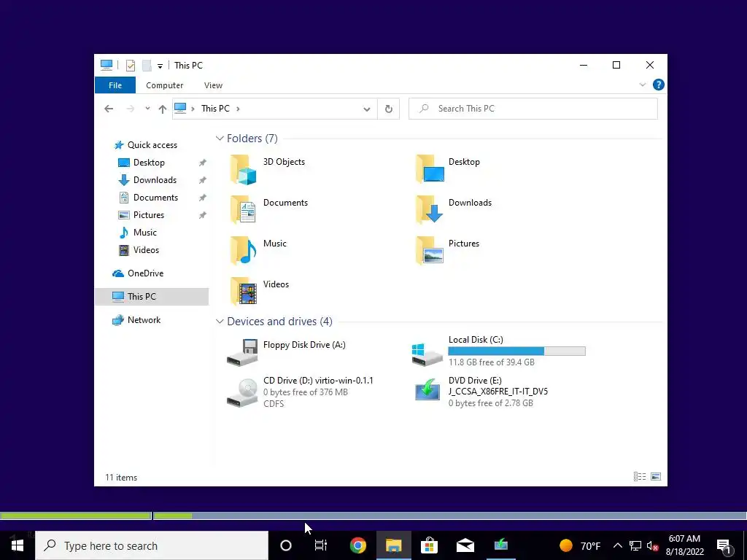The height and width of the screenshot is (560, 747).
Task: Open the notification center icon
Action: tap(724, 545)
